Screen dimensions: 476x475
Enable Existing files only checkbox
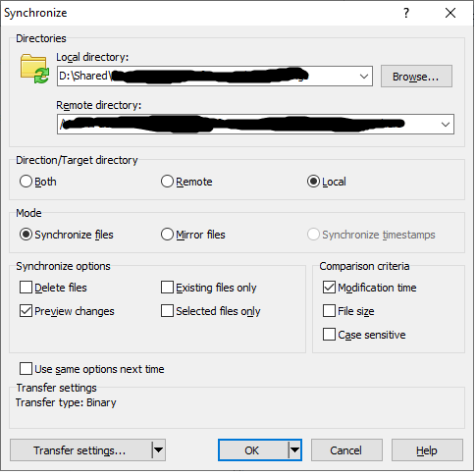point(167,288)
